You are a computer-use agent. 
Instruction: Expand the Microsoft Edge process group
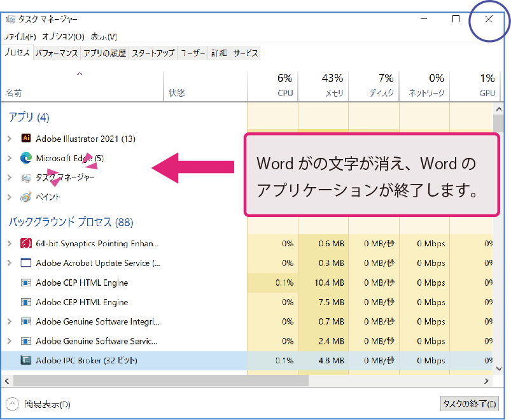click(10, 158)
